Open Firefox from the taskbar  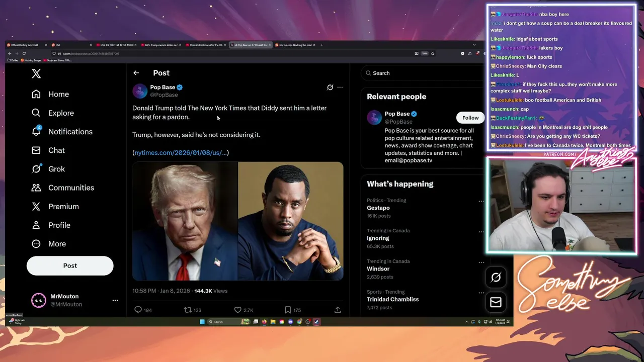tap(264, 322)
